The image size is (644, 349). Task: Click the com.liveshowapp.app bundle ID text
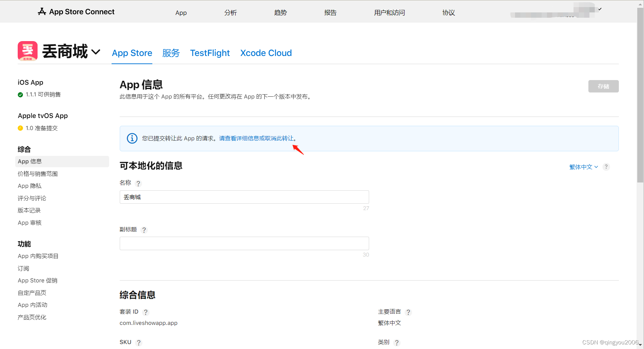click(148, 323)
